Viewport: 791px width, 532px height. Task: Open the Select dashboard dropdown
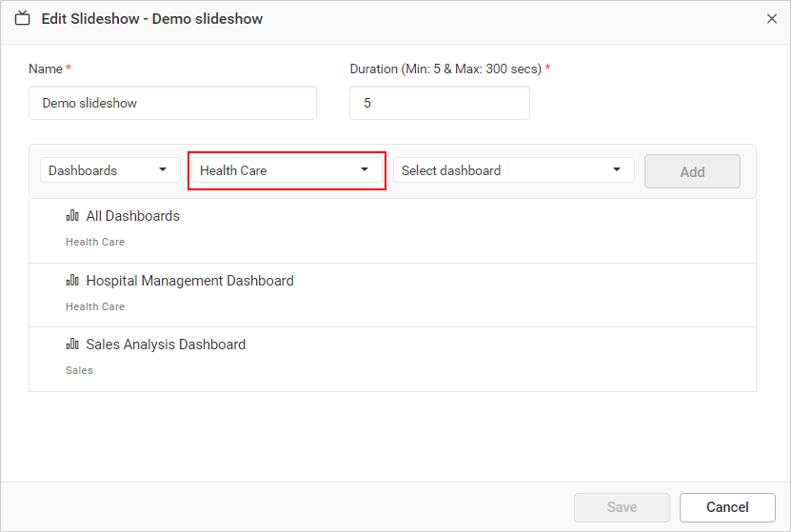pyautogui.click(x=513, y=170)
